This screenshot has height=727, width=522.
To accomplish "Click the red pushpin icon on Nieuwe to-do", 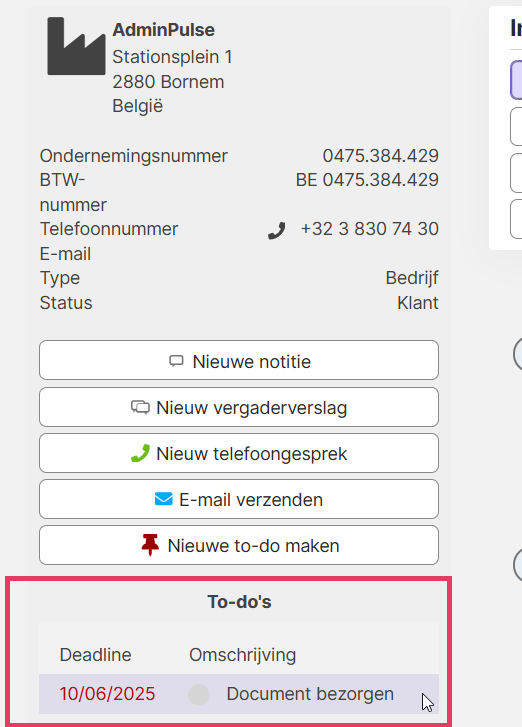I will pos(150,545).
